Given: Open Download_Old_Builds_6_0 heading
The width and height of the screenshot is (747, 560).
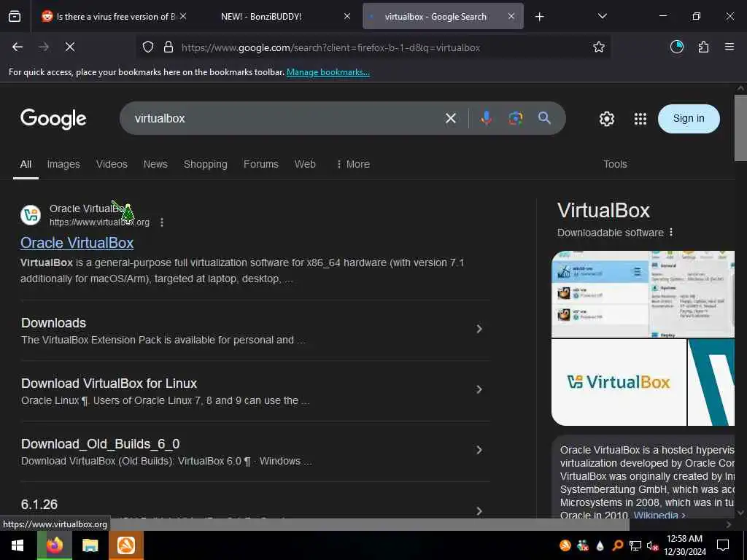Looking at the screenshot, I should [x=101, y=444].
